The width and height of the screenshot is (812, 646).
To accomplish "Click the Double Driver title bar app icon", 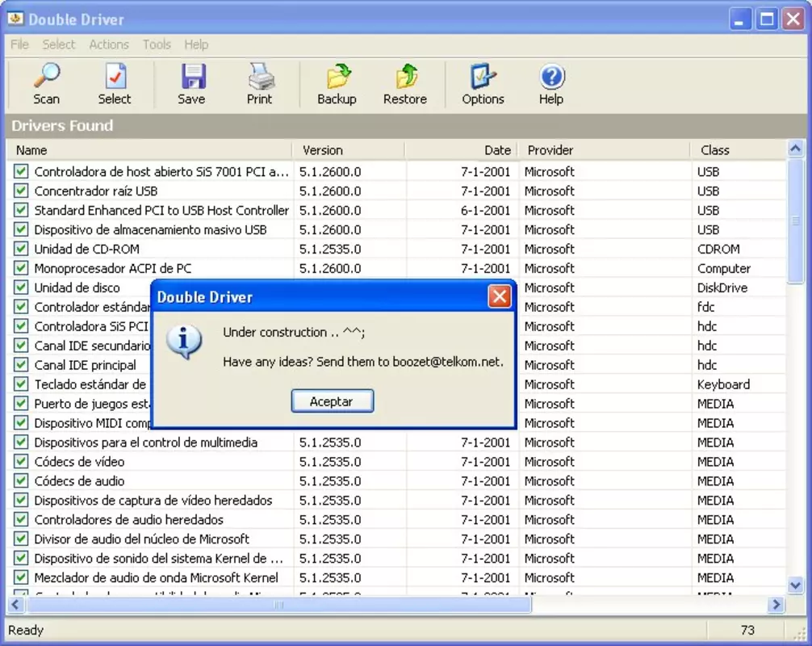I will click(15, 19).
